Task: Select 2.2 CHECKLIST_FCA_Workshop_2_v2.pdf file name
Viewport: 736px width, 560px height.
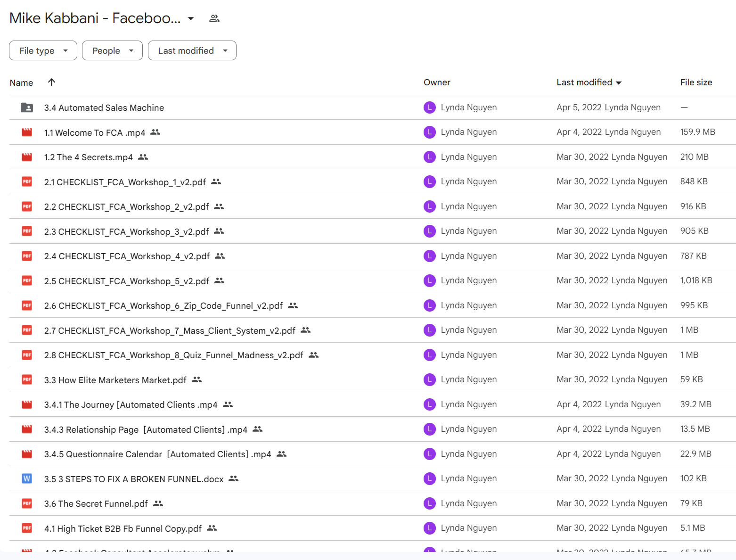Action: (x=127, y=206)
